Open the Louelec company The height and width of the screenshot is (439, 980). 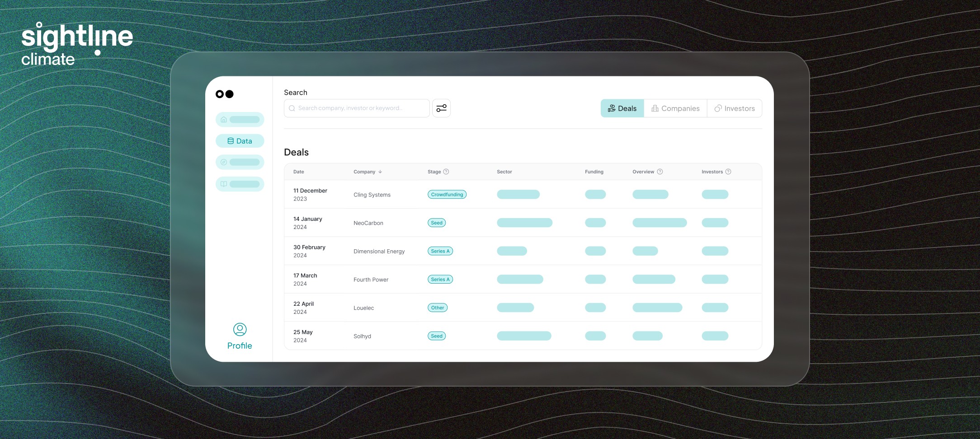click(364, 308)
